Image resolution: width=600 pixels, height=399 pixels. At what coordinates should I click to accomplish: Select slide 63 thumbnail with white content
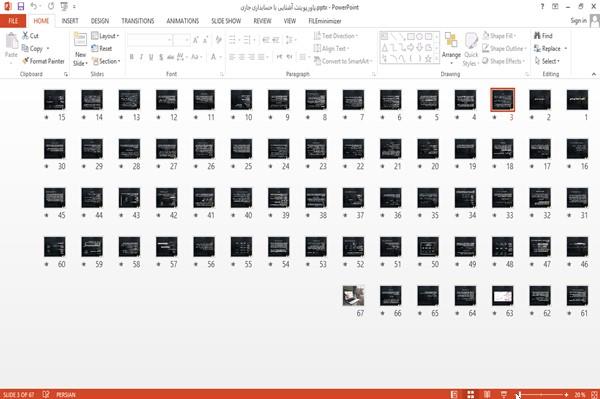pyautogui.click(x=502, y=296)
